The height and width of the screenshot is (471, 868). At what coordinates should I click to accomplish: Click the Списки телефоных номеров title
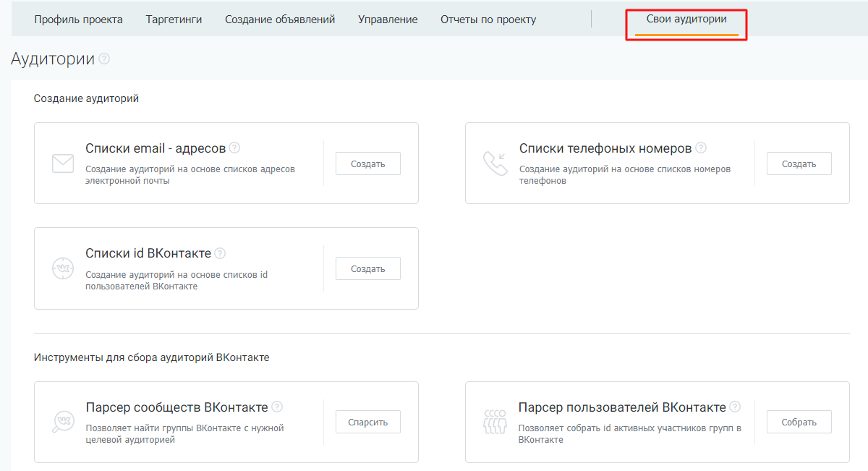pos(605,148)
